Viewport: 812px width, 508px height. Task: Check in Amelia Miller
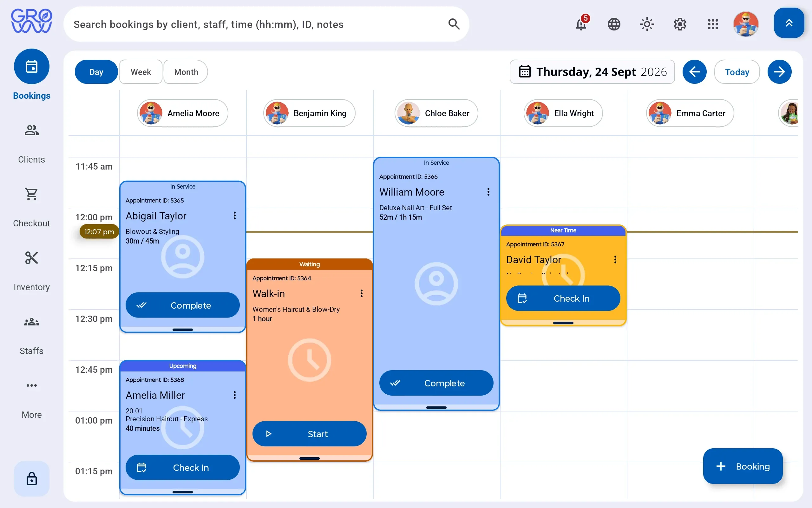tap(182, 467)
